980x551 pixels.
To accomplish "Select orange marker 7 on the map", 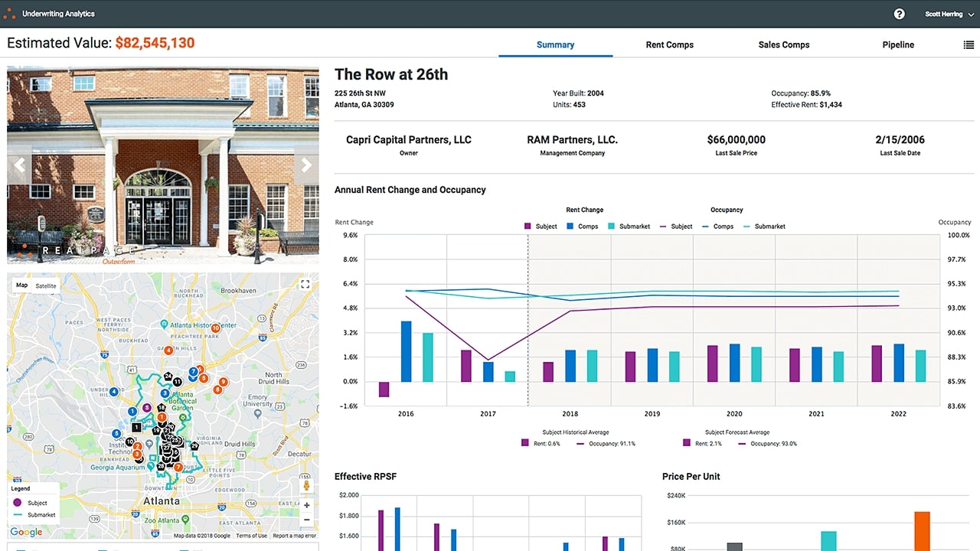I will click(x=178, y=467).
